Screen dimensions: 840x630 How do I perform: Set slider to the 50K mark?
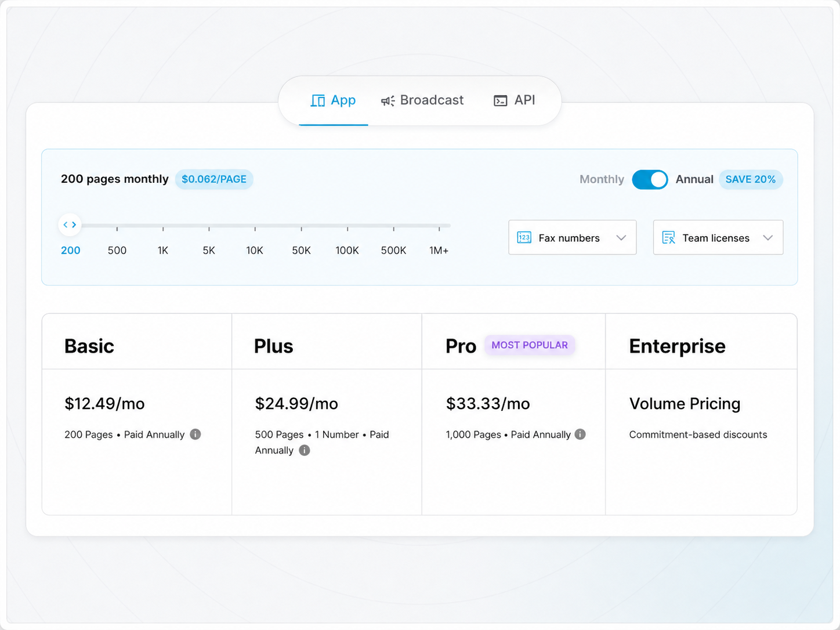click(x=301, y=250)
